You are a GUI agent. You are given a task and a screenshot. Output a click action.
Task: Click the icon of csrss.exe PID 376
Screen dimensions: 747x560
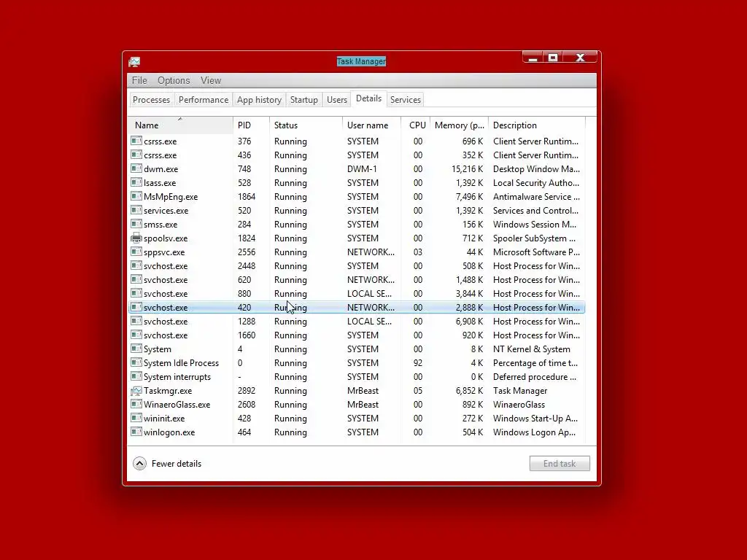click(x=136, y=141)
